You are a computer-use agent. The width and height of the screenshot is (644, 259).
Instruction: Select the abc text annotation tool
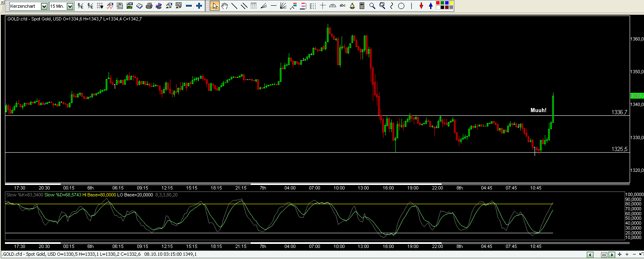coord(342,6)
